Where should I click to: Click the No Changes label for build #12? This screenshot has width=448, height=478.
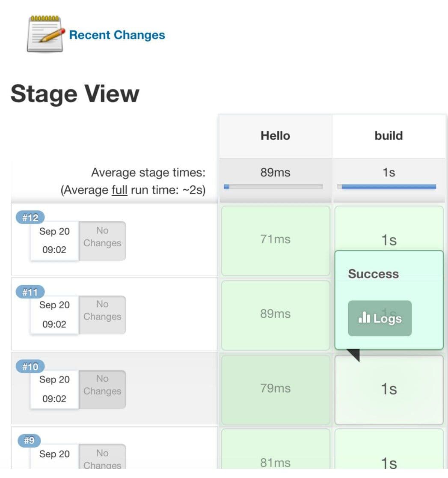point(102,236)
